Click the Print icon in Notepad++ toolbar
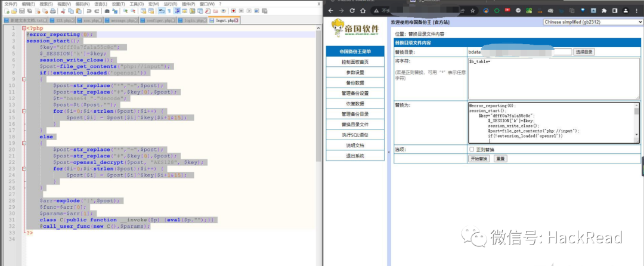Screen dimensions: 644x266 [x=53, y=11]
